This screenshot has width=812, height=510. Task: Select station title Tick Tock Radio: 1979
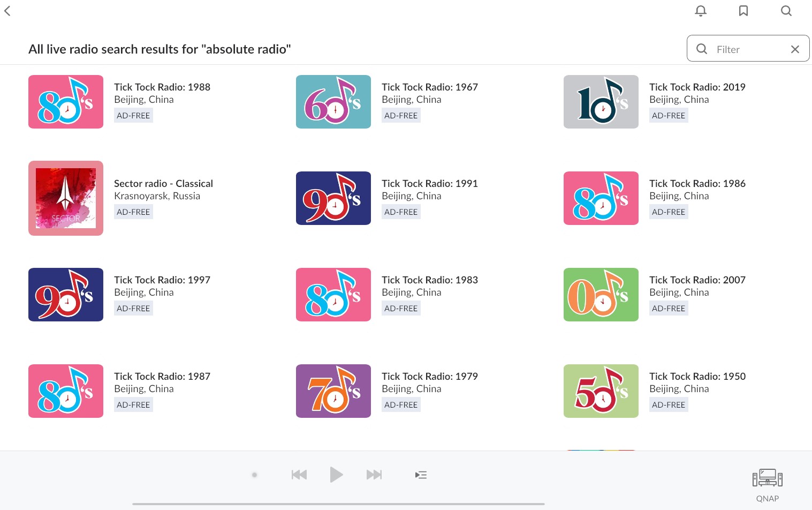(x=430, y=376)
